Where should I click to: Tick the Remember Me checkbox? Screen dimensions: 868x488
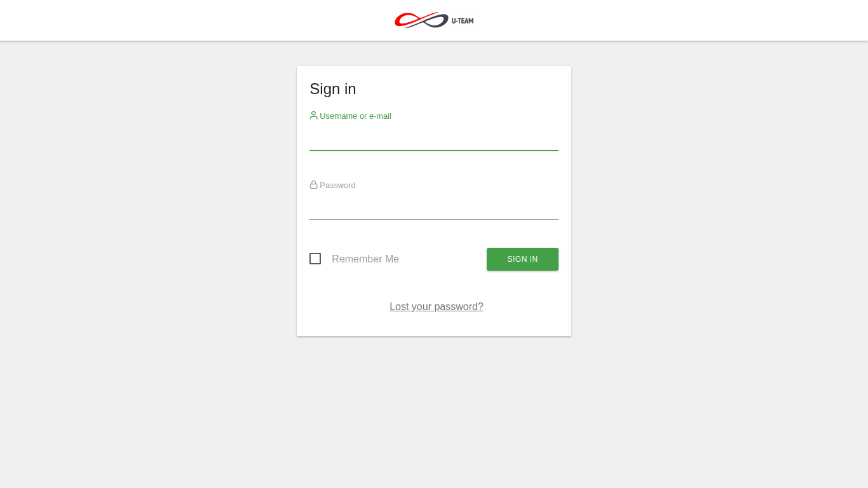tap(315, 259)
